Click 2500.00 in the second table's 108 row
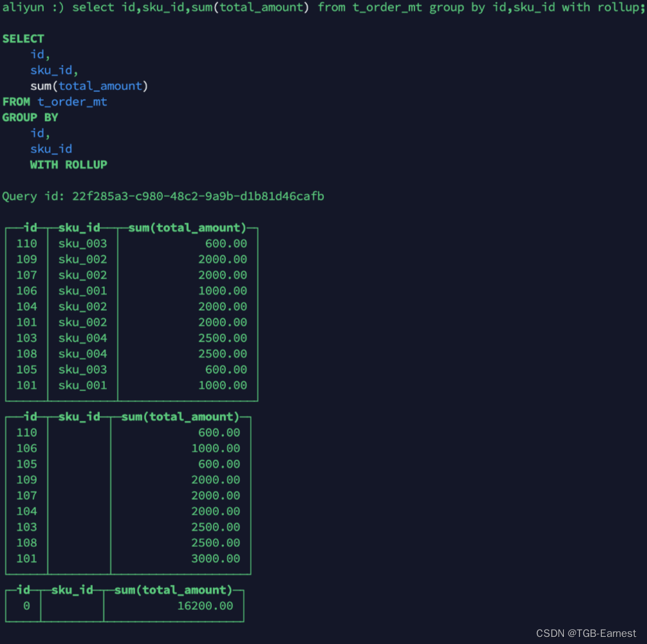Image resolution: width=647 pixels, height=644 pixels. coord(216,543)
